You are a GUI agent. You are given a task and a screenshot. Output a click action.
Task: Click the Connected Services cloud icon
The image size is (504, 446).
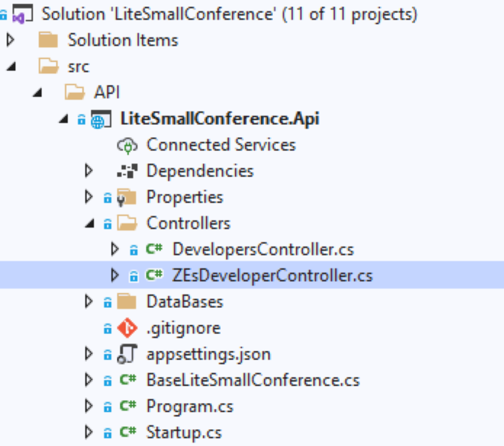(127, 145)
